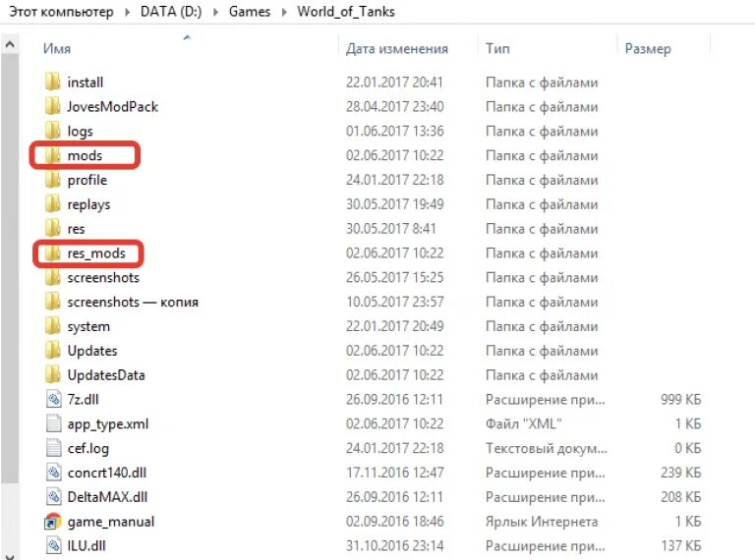
Task: Select the DeltaMAX.dll file icon
Action: 53,497
